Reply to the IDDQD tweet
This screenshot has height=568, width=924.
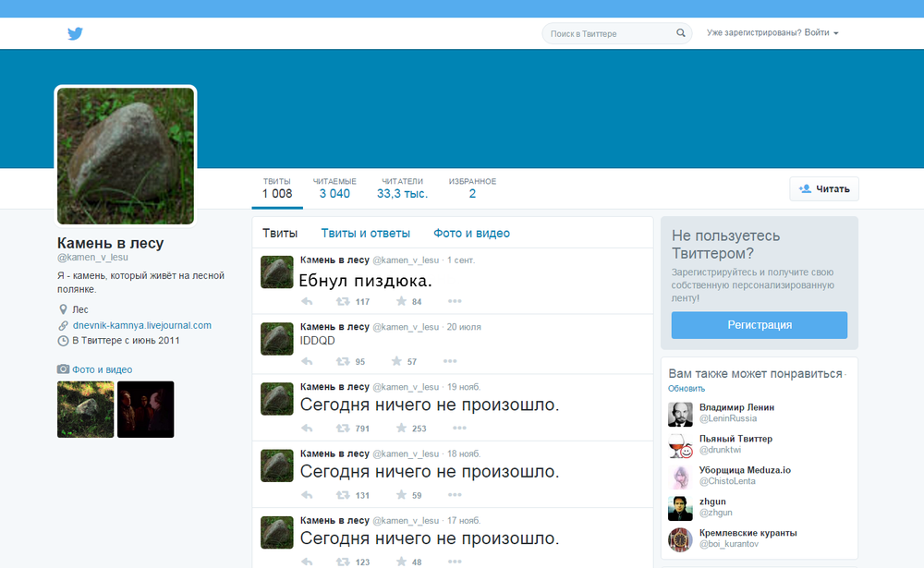307,362
